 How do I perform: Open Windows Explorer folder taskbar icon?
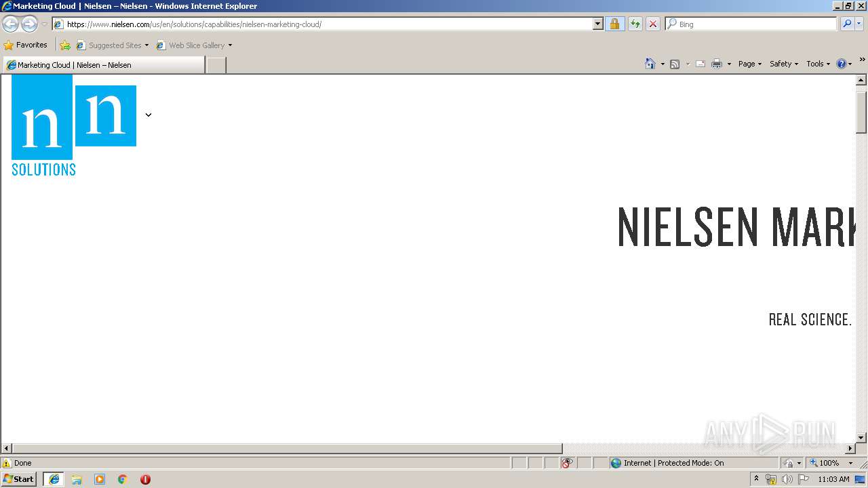pos(77,479)
